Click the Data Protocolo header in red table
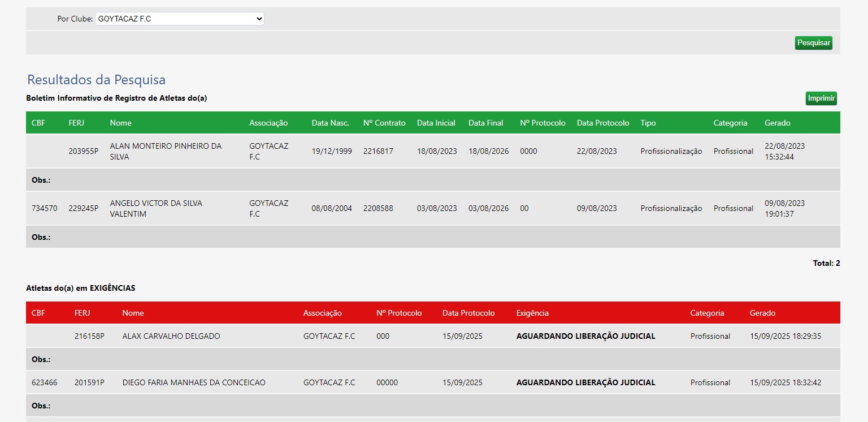This screenshot has height=422, width=868. click(468, 313)
